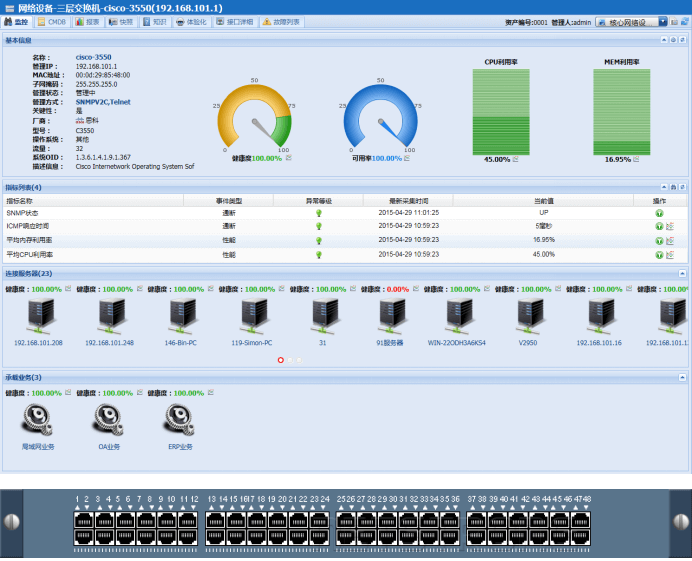Sort by 最新采集时间 column header

point(408,201)
